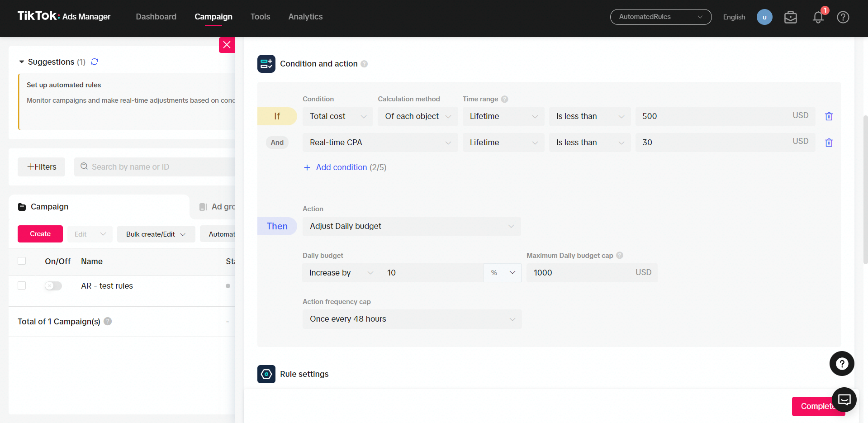Open the Once every 48 hours dropdown
The width and height of the screenshot is (868, 423).
(412, 319)
